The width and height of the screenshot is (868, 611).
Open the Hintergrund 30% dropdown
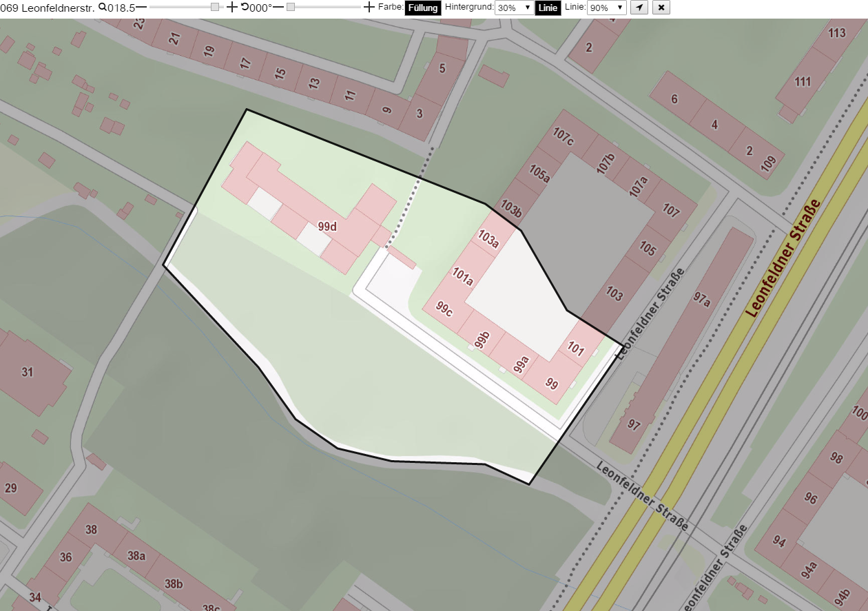[x=514, y=8]
